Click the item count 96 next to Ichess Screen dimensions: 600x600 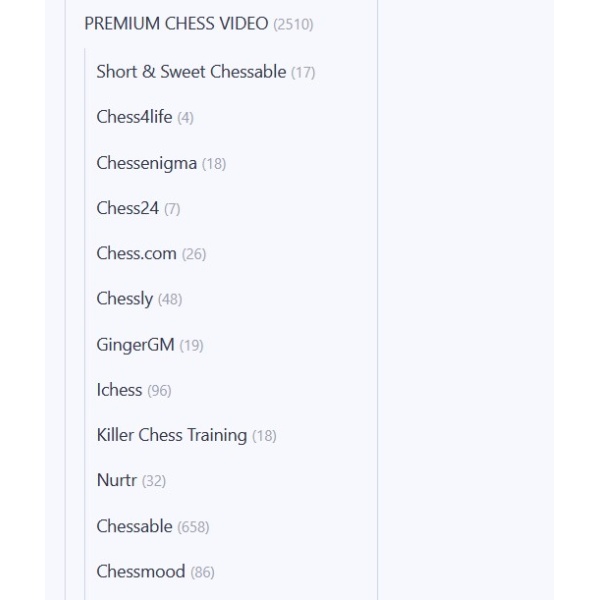(159, 391)
